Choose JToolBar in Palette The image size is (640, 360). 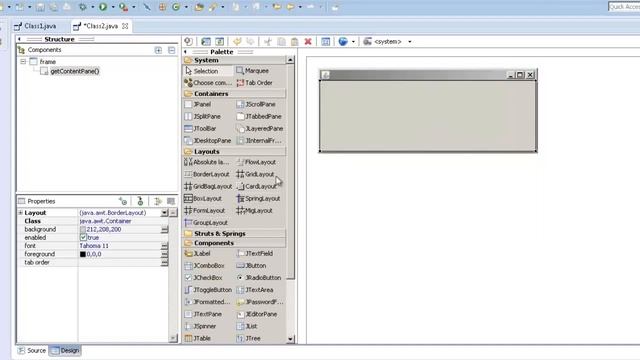200,128
